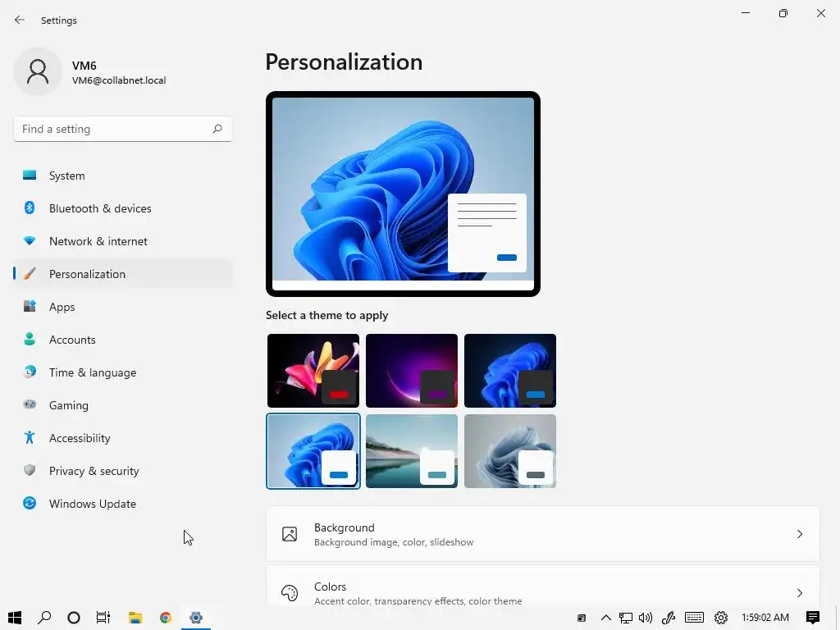840x630 pixels.
Task: Click the Personalization paintbrush icon
Action: point(30,274)
